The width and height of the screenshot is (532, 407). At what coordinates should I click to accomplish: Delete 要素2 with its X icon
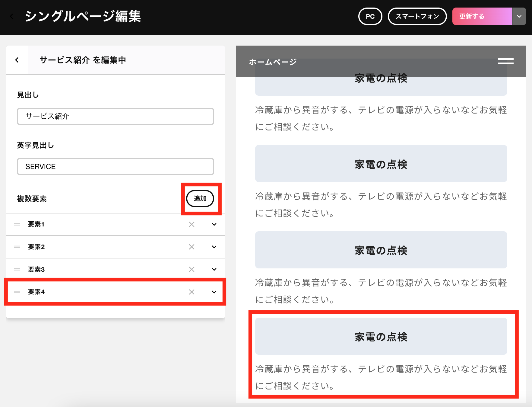click(x=192, y=247)
